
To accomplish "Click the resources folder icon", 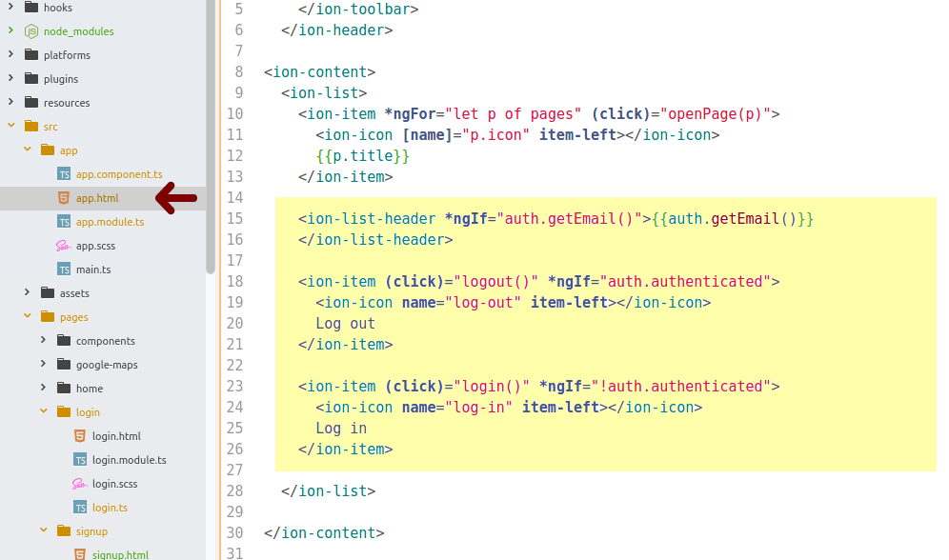I will pos(31,102).
